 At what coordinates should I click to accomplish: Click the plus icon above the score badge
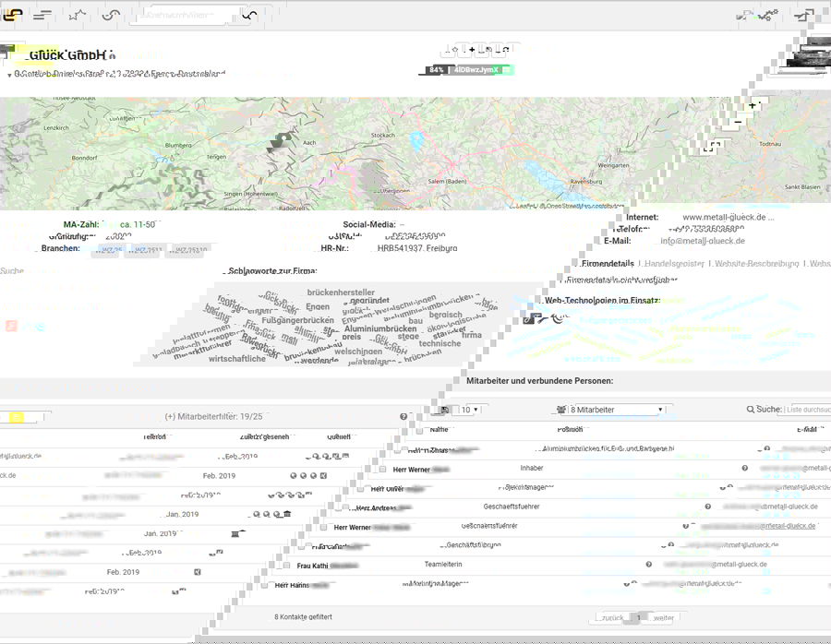point(472,50)
